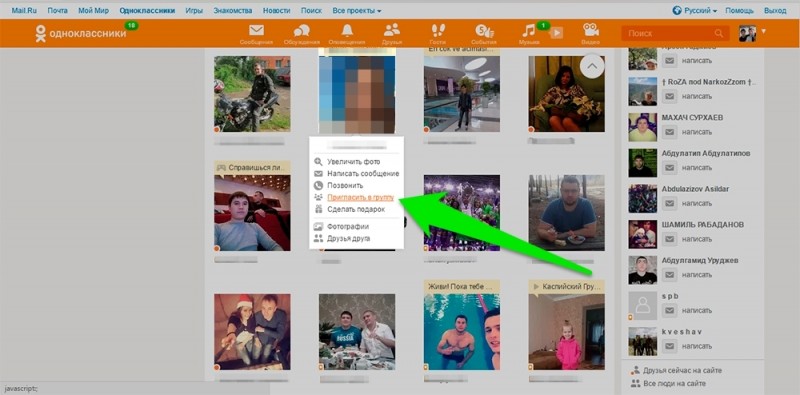
Task: Select Увеличить фото in the popup menu
Action: tap(354, 162)
